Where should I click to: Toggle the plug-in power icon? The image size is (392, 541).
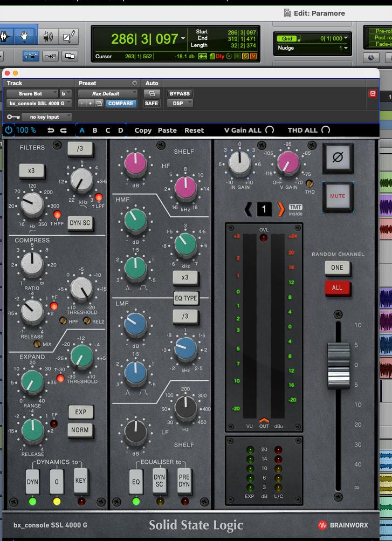(x=9, y=130)
